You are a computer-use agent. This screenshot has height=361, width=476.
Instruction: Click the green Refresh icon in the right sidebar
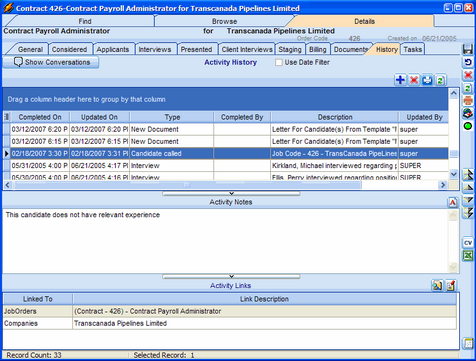[x=468, y=88]
